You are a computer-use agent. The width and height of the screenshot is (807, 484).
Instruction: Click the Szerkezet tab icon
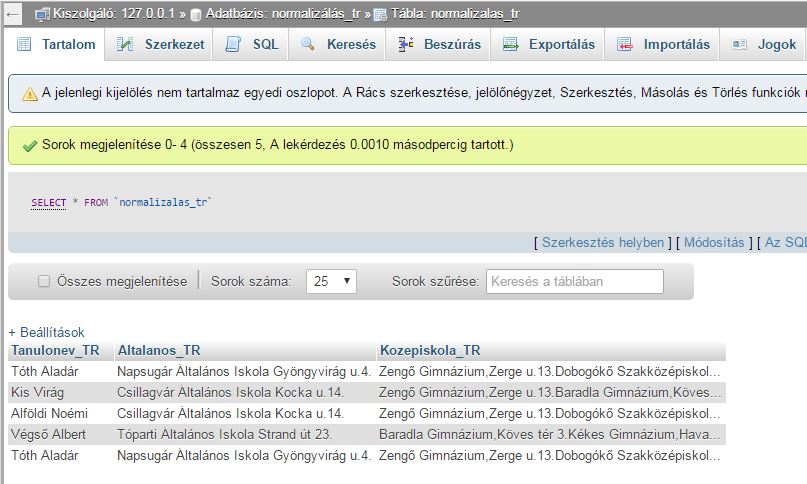[x=125, y=45]
